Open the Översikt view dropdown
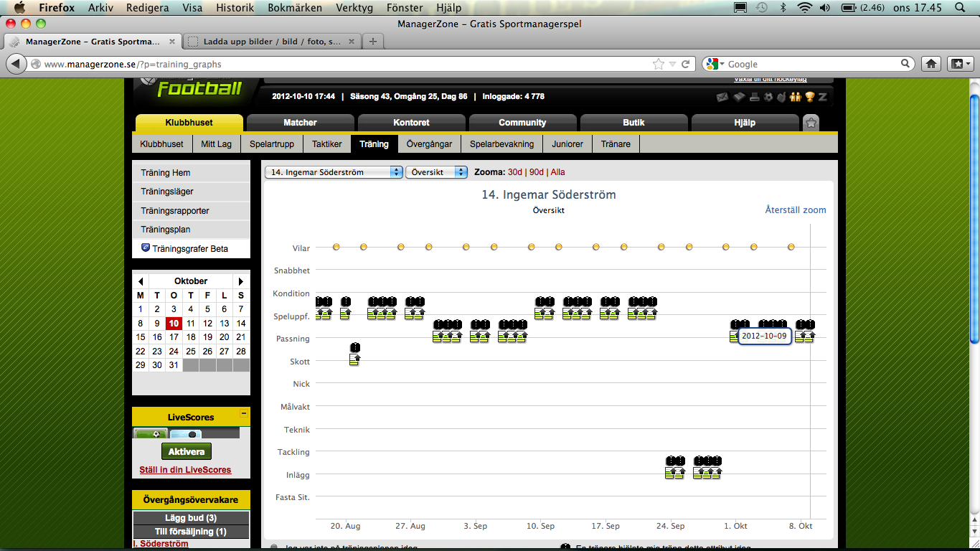980x551 pixels. 436,172
